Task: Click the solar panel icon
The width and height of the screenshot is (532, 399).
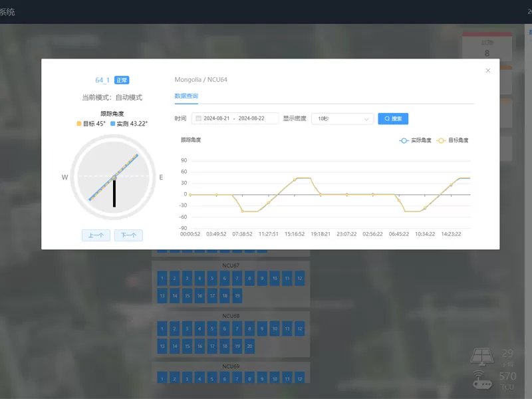Action: point(482,356)
